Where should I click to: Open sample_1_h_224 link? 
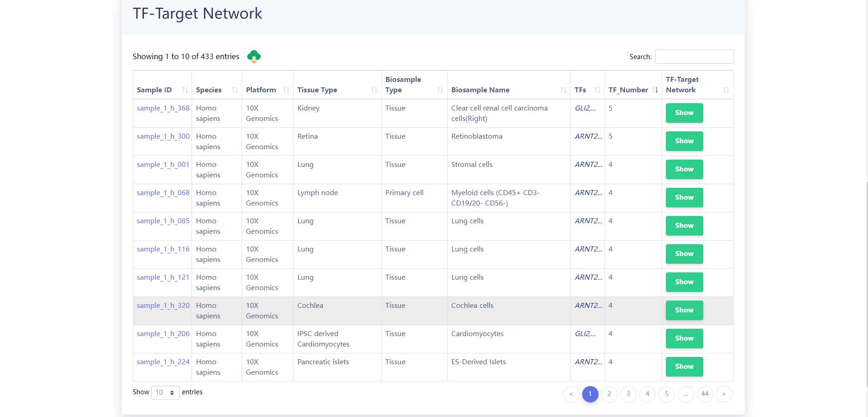[x=163, y=362]
